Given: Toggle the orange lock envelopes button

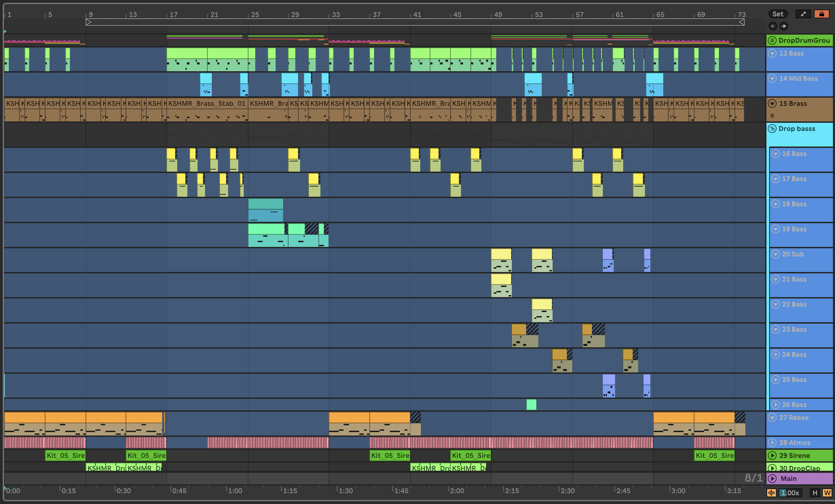Looking at the screenshot, I should (x=821, y=14).
